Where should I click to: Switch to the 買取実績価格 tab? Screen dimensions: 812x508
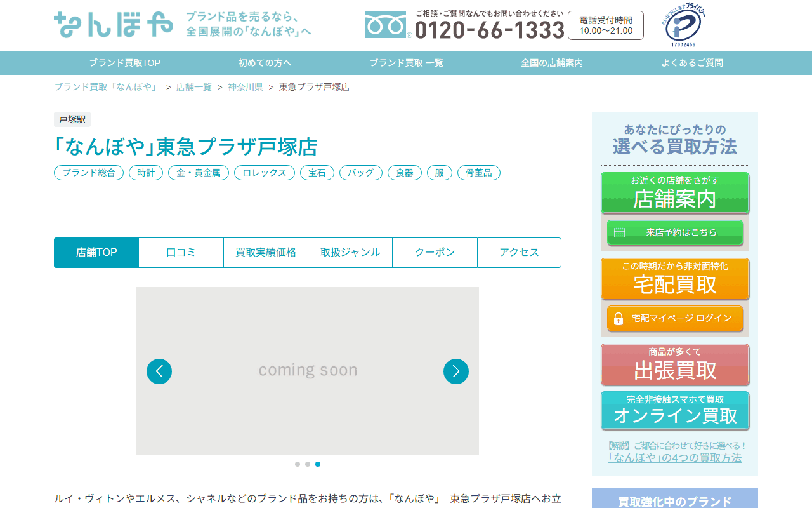[x=266, y=253]
